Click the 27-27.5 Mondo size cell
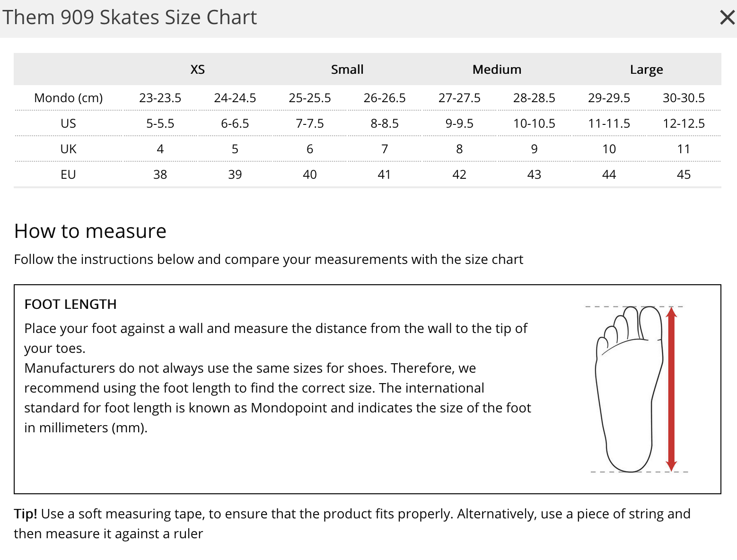This screenshot has width=737, height=560. 459,98
